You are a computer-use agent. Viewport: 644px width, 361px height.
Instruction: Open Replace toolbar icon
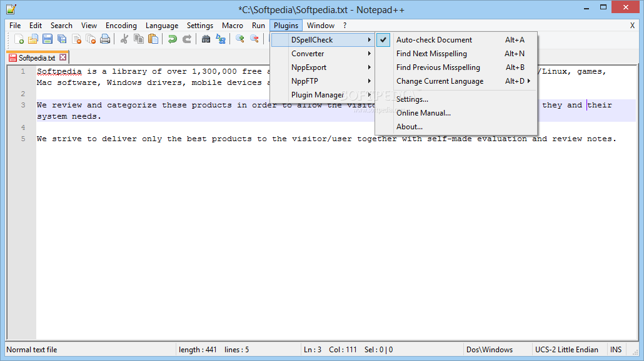point(221,39)
